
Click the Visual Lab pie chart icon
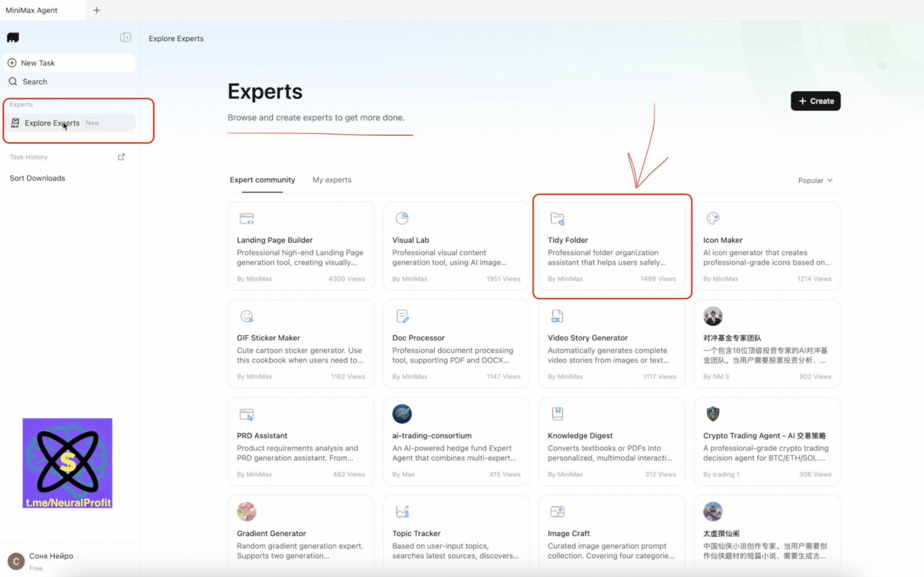pos(402,218)
